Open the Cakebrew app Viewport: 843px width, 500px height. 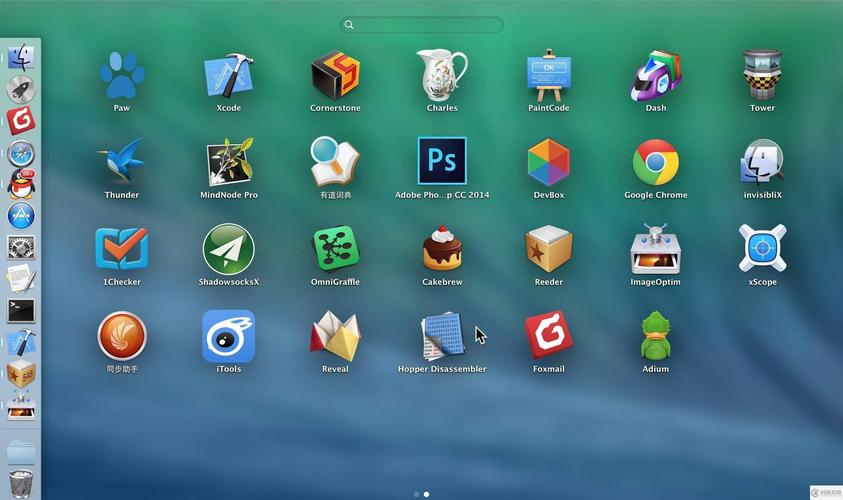click(442, 248)
